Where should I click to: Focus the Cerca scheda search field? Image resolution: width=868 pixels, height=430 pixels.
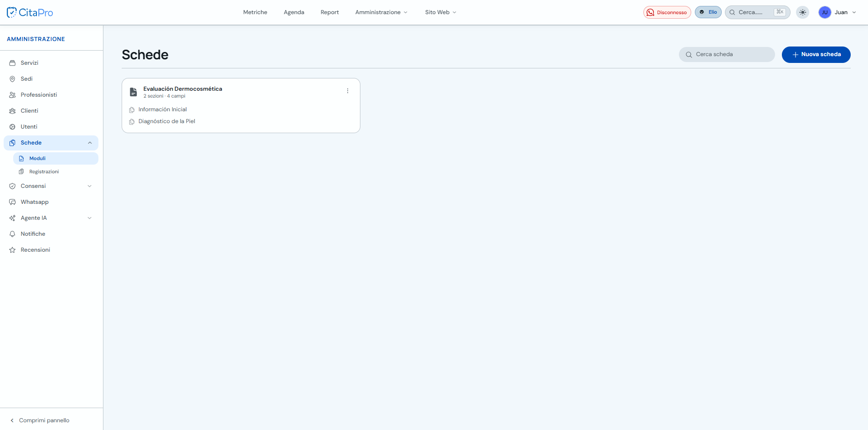pyautogui.click(x=727, y=55)
